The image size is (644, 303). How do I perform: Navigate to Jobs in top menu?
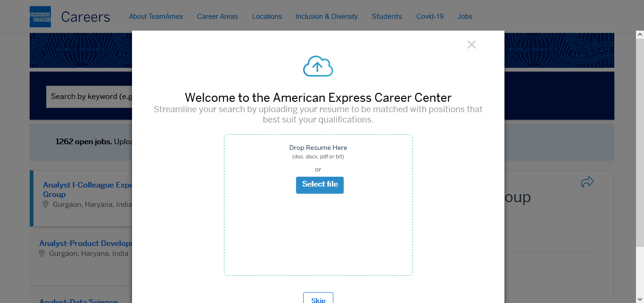coord(465,16)
